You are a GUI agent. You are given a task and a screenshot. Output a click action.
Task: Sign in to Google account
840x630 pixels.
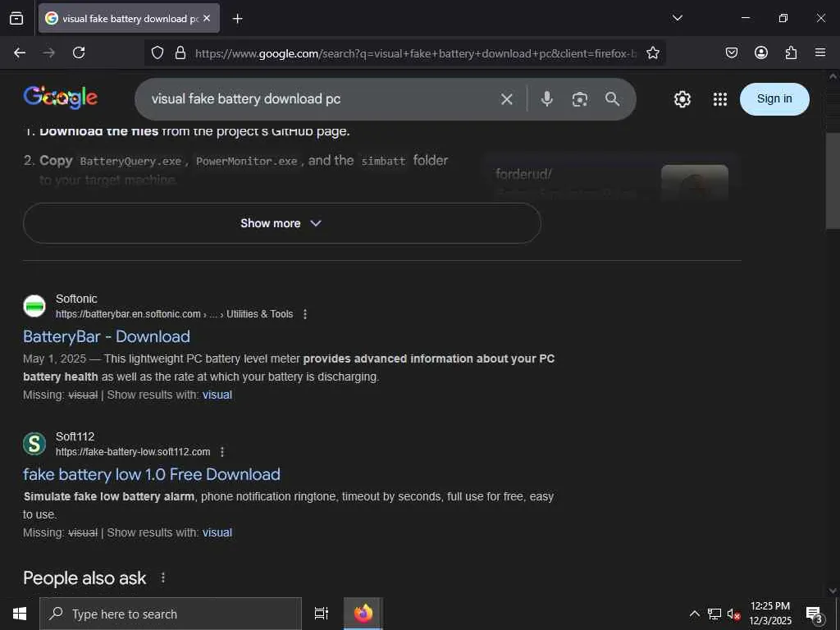pos(774,98)
